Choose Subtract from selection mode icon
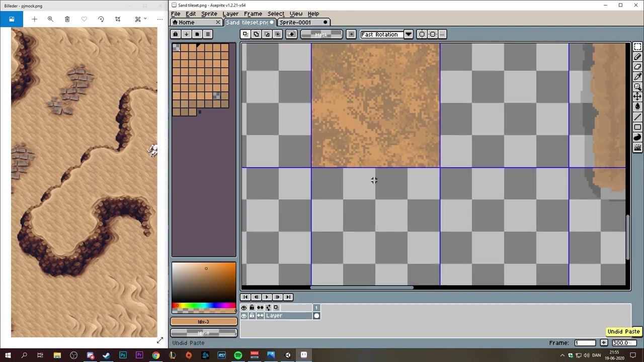Viewport: 644px width, 362px height. [x=267, y=34]
